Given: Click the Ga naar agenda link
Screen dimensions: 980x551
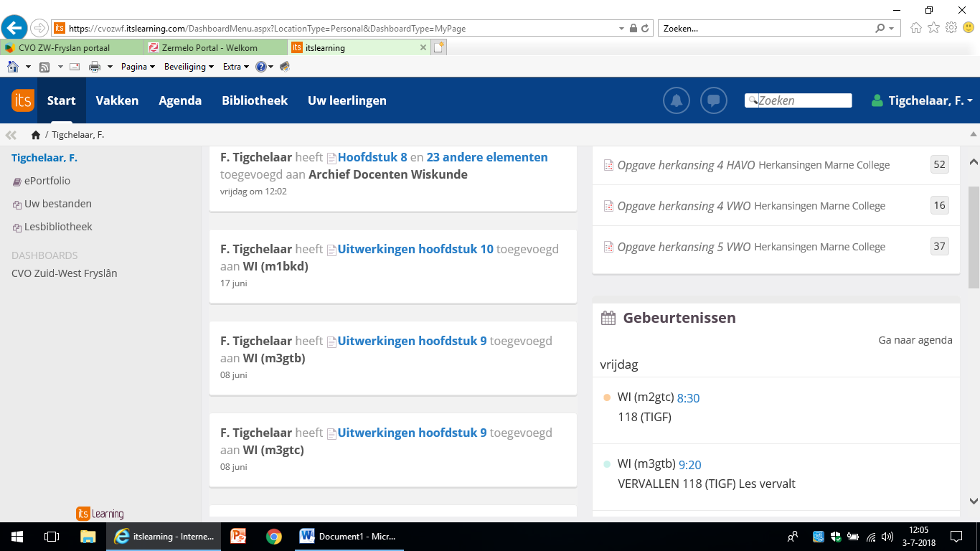Looking at the screenshot, I should tap(915, 340).
